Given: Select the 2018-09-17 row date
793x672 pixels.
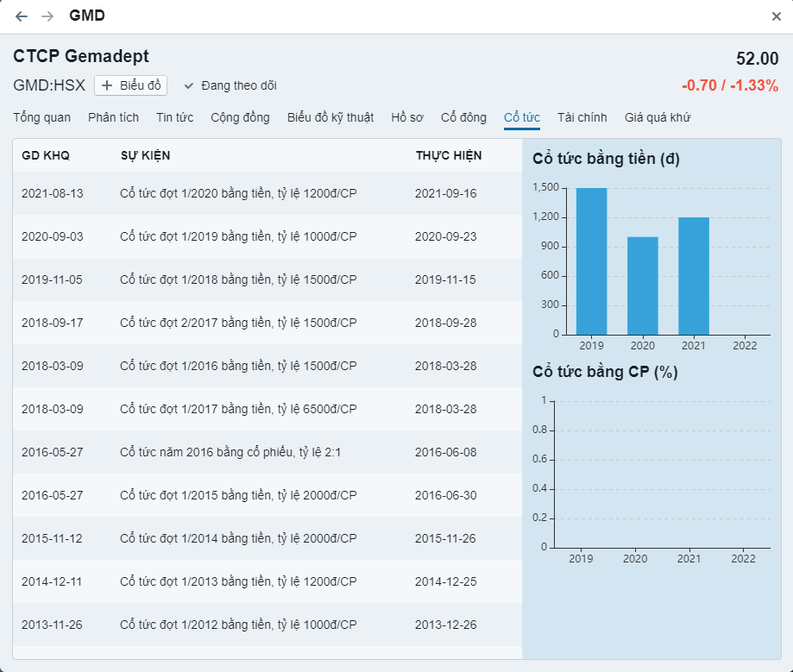Looking at the screenshot, I should click(x=52, y=323).
